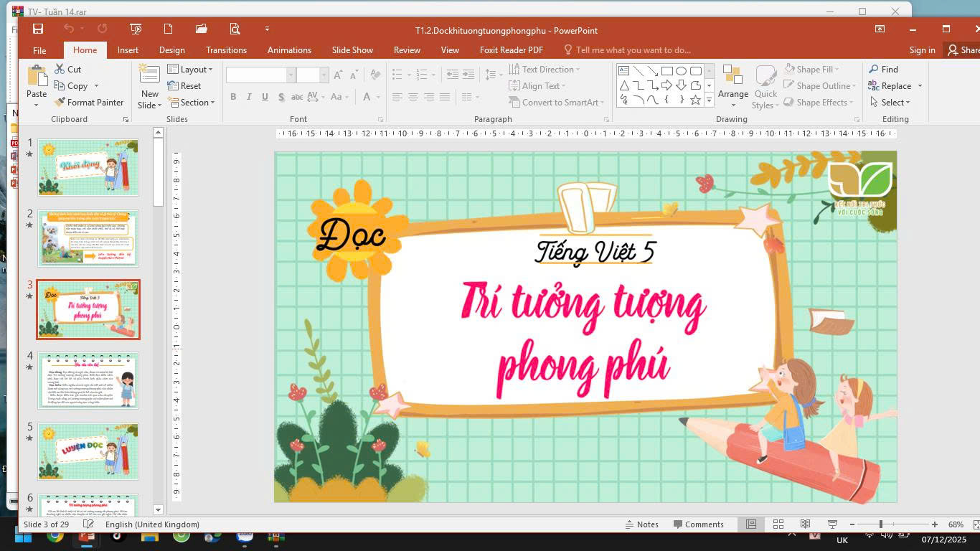Select slide 4 thumbnail in panel
Screen dimensions: 980x551
[88, 380]
